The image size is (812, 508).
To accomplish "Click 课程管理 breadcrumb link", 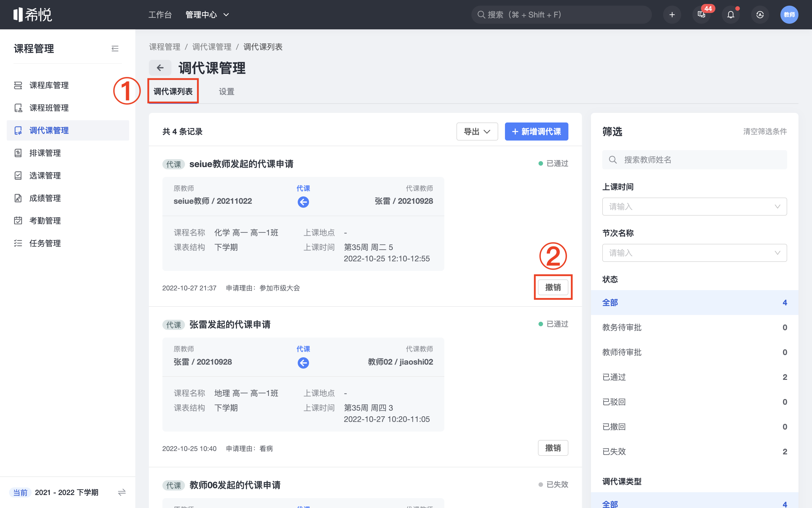I will pos(165,47).
